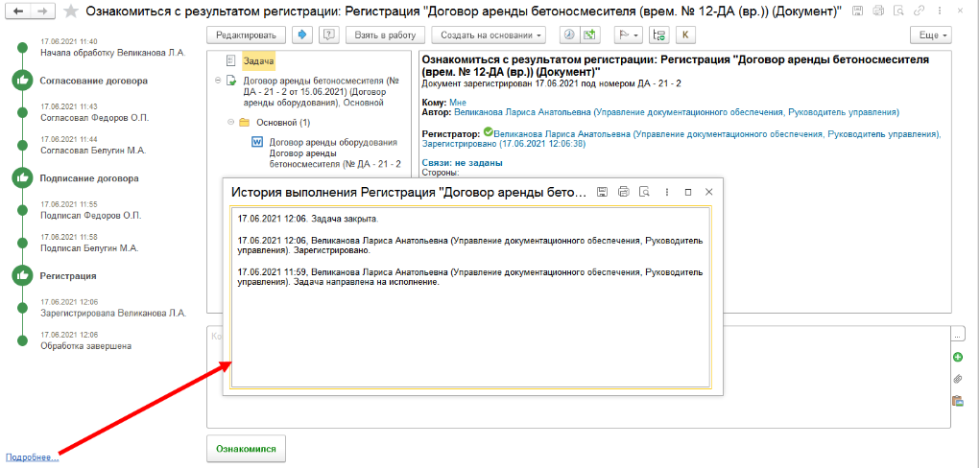Click timeline entry Согласовал Белугин М.А.
Viewport: 980px width, 468px height.
click(92, 150)
